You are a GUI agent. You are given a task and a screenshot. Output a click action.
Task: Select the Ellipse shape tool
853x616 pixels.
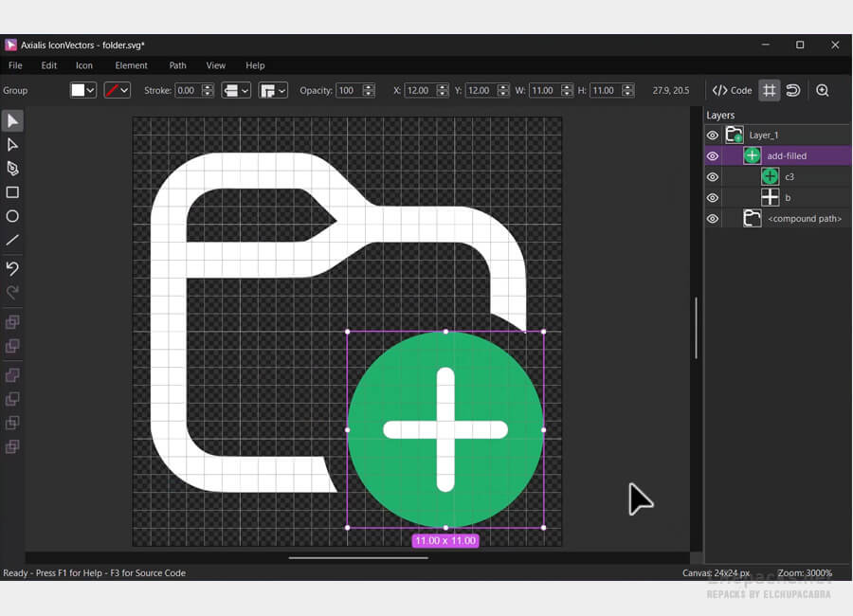(12, 216)
